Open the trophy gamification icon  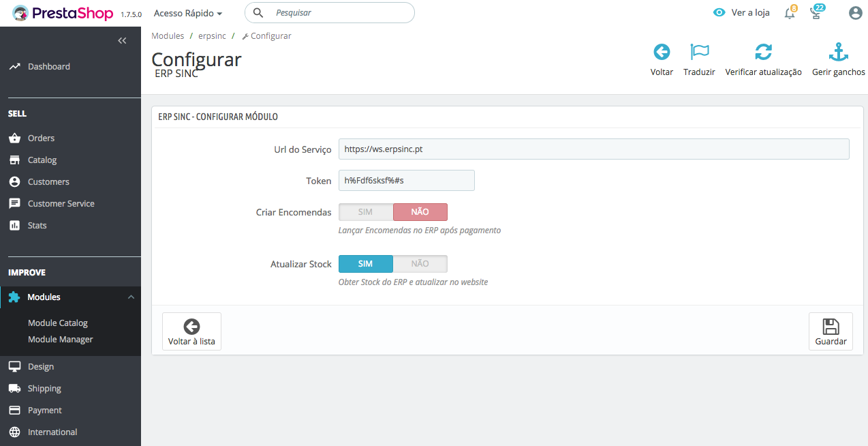[x=816, y=12]
